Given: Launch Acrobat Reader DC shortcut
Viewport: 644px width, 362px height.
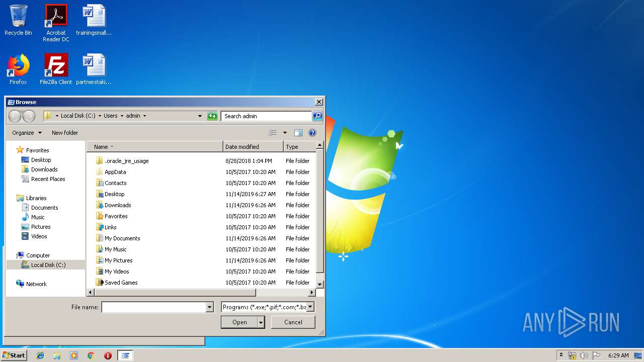Looking at the screenshot, I should pos(56,23).
